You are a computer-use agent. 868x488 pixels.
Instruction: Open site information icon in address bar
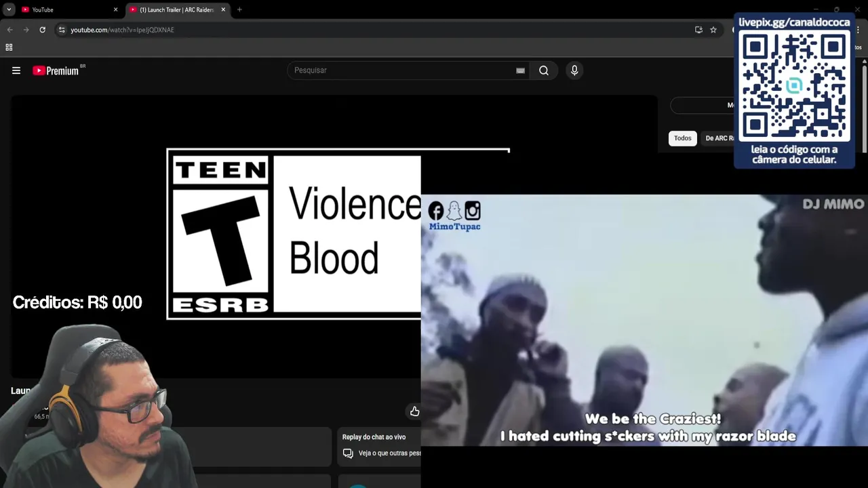[62, 30]
